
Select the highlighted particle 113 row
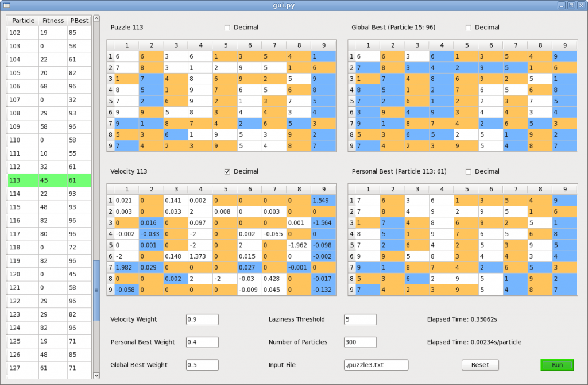tap(49, 180)
